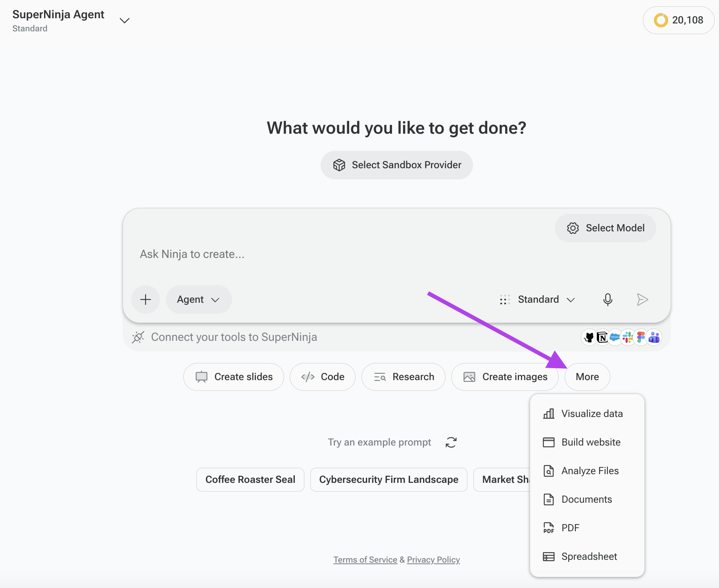Select Documents from the More menu

coord(587,500)
